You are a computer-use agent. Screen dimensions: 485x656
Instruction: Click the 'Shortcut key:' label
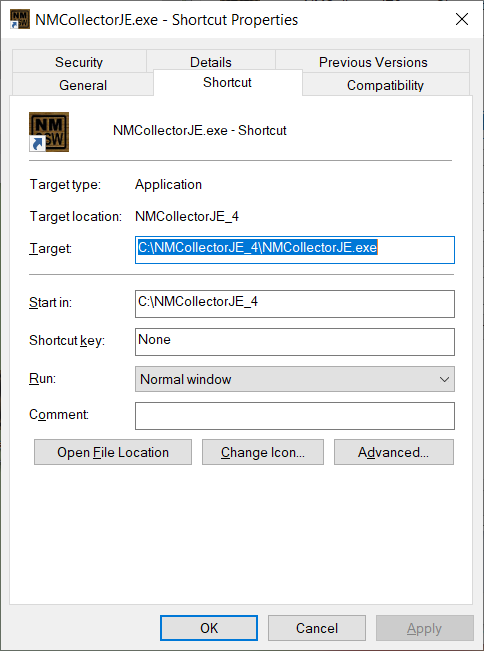(x=67, y=341)
